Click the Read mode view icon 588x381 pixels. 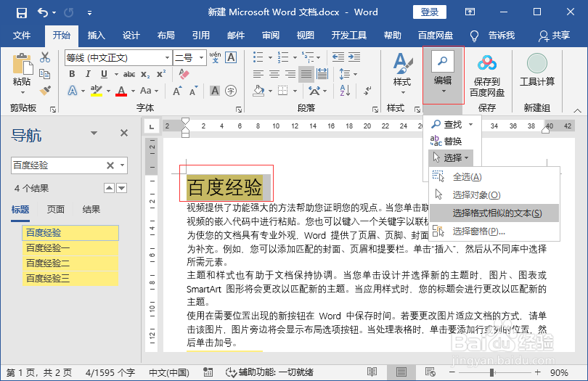(x=372, y=372)
